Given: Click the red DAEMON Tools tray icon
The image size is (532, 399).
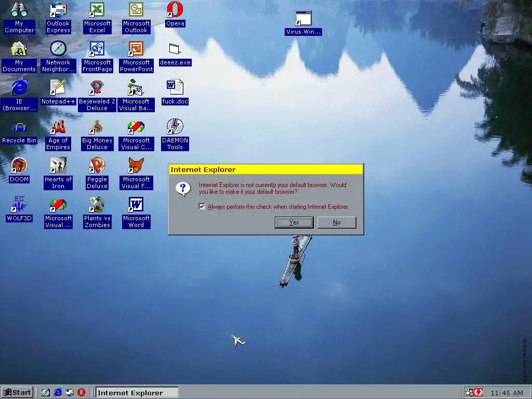Looking at the screenshot, I should (x=478, y=393).
